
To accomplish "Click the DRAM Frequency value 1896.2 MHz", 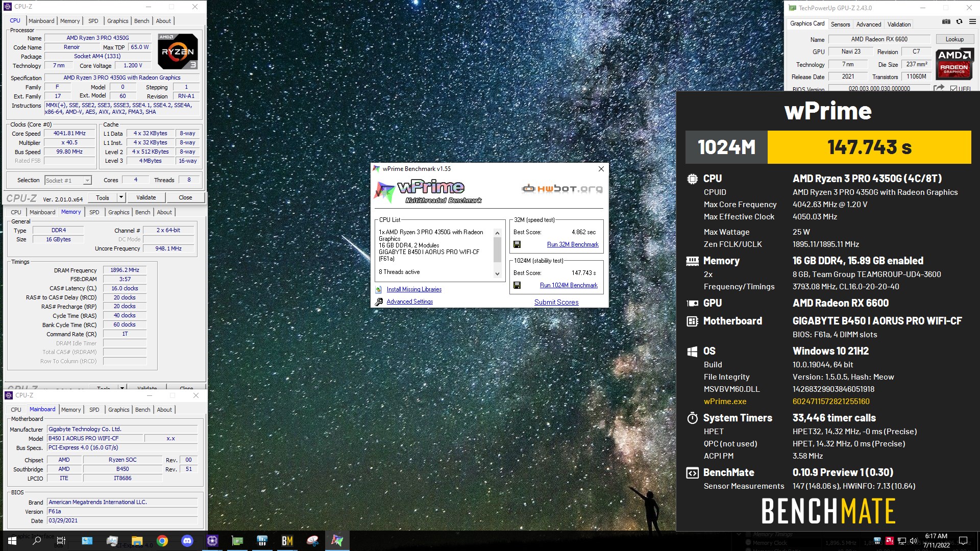I will [x=125, y=270].
